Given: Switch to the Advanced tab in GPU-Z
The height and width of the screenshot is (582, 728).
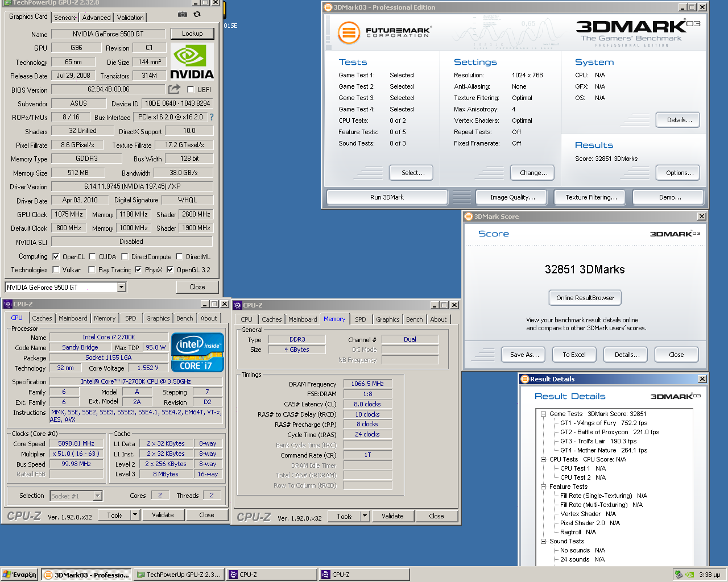Looking at the screenshot, I should pos(96,18).
